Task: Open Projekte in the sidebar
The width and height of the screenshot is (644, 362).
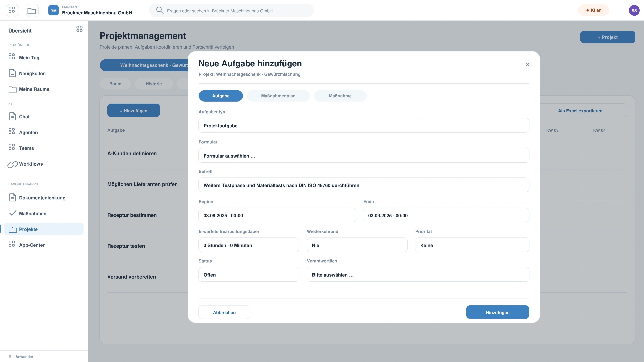Action: pyautogui.click(x=43, y=229)
